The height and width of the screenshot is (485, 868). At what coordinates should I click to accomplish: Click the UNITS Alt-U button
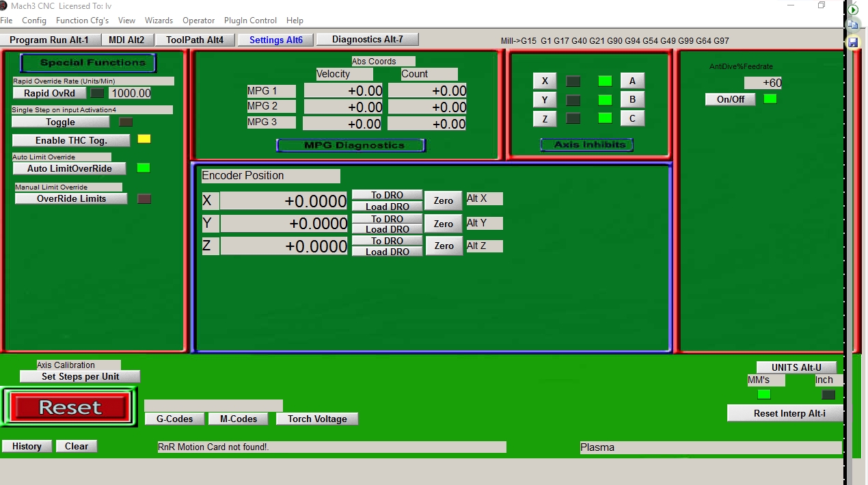pos(796,367)
